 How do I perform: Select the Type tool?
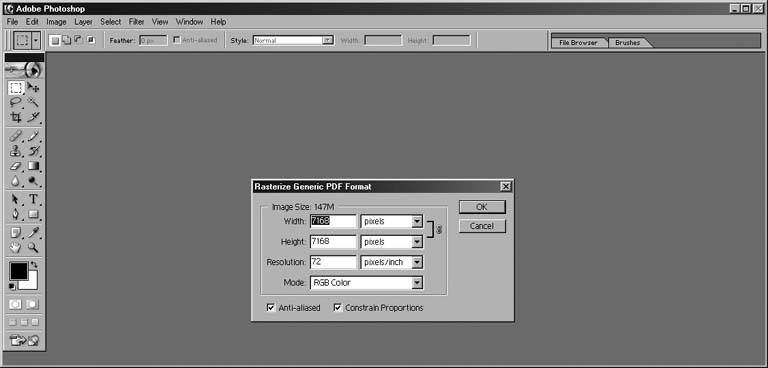[33, 199]
